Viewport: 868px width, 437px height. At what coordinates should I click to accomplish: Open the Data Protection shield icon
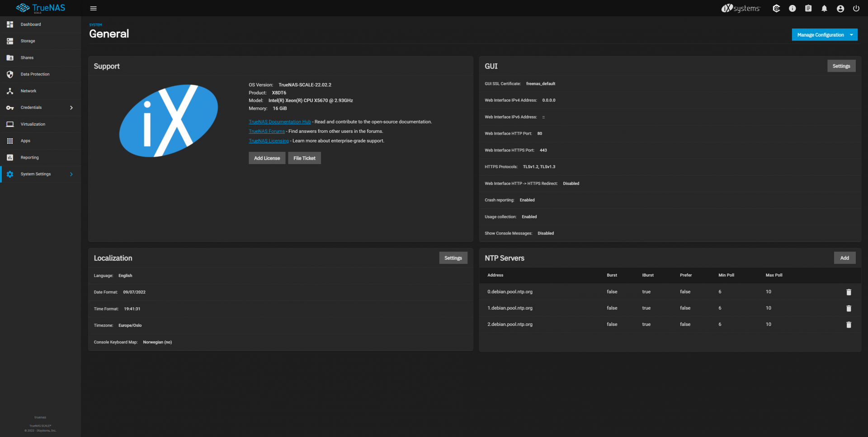10,74
